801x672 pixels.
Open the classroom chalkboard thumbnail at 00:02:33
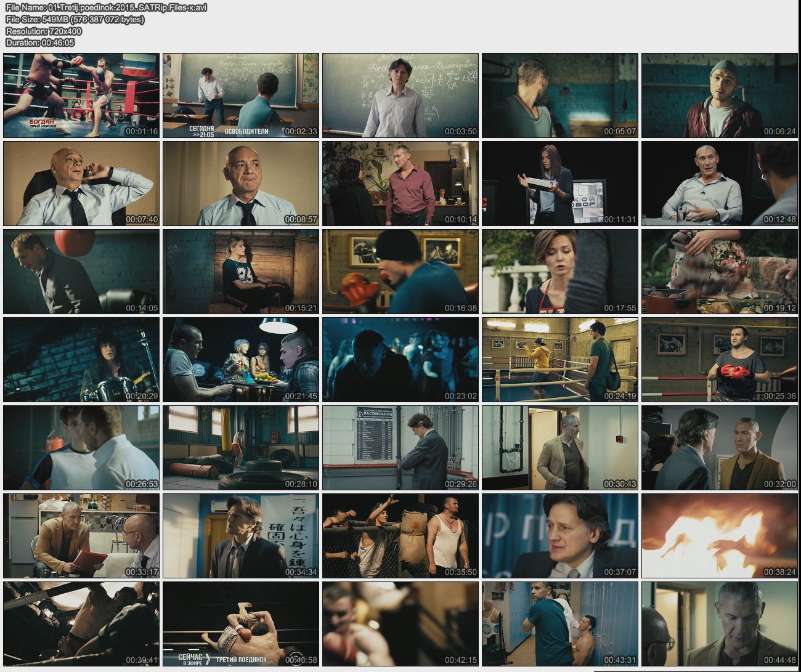tap(241, 95)
